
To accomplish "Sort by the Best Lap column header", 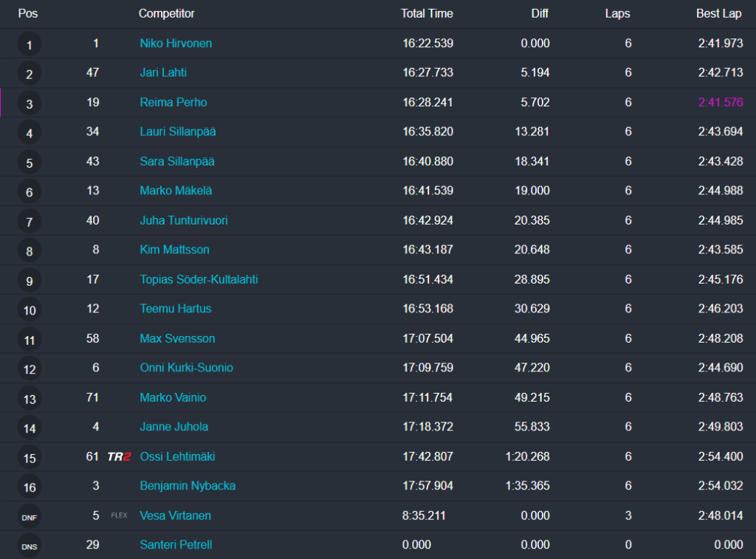I will pos(719,13).
